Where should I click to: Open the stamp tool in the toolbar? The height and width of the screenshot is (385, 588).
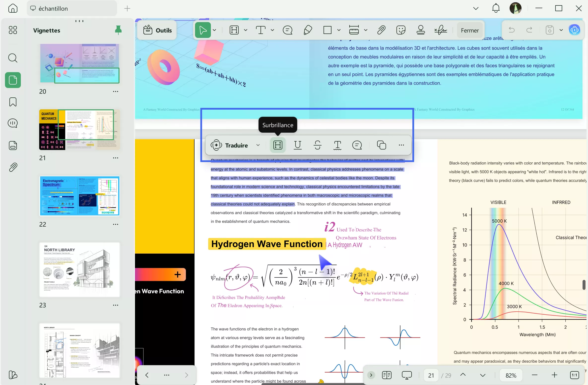420,30
